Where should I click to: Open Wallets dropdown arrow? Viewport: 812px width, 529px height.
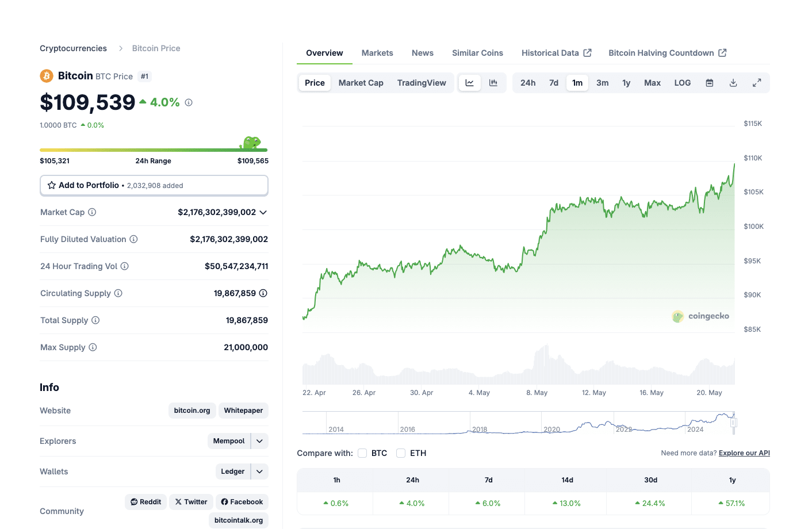260,471
